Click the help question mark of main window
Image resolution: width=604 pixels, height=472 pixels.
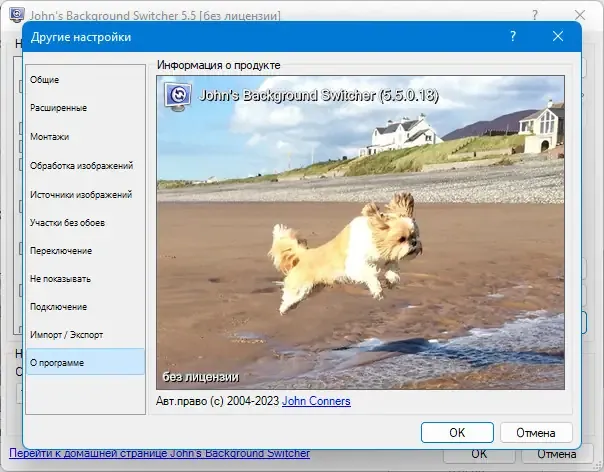point(535,15)
